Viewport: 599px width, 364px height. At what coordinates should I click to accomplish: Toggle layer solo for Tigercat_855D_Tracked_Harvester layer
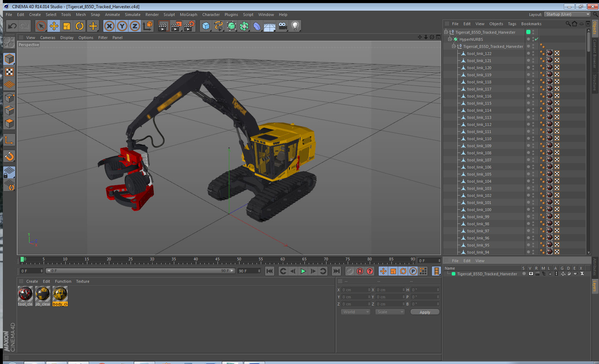coord(524,274)
